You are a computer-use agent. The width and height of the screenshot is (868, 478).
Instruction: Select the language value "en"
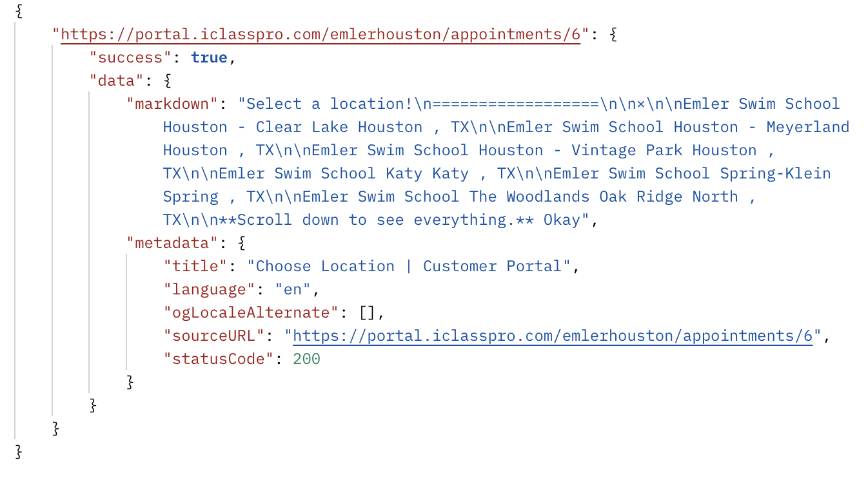click(x=293, y=290)
